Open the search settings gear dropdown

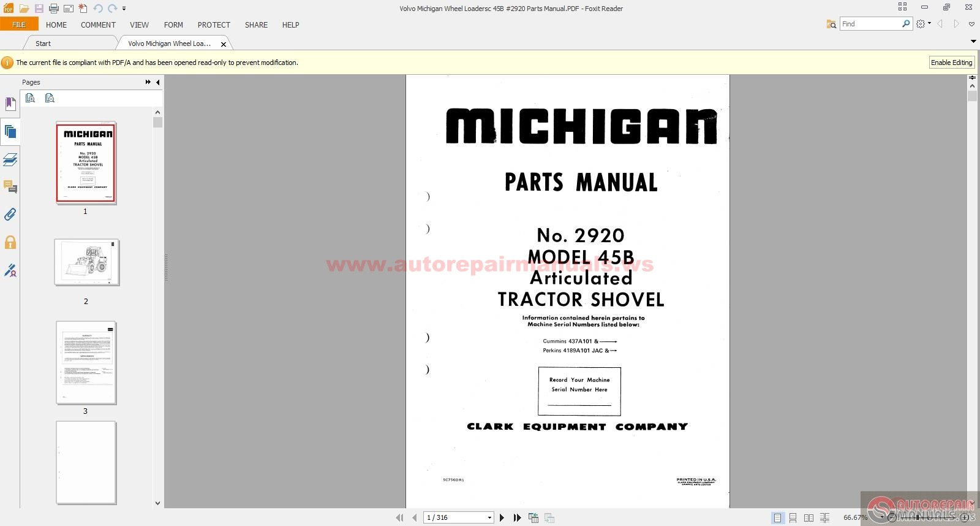coord(923,24)
